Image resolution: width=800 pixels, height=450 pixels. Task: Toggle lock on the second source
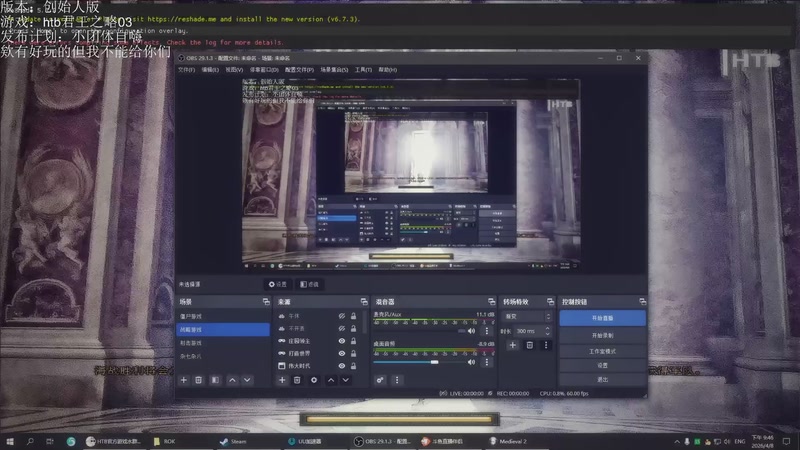point(354,329)
